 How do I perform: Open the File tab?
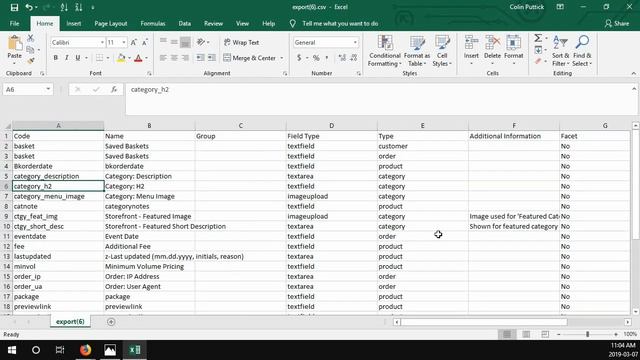(x=14, y=24)
